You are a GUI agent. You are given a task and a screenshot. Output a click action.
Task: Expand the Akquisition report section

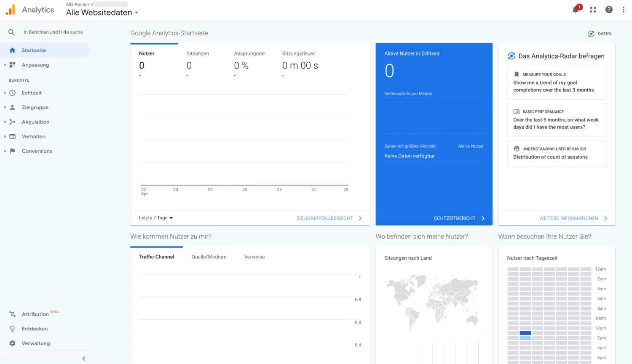(x=35, y=122)
